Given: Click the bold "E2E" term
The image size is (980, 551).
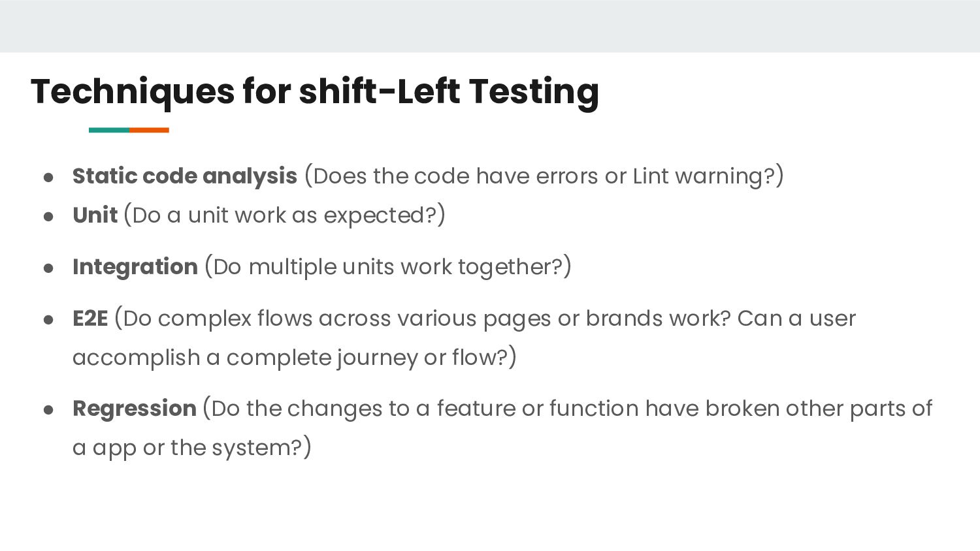Looking at the screenshot, I should tap(90, 319).
